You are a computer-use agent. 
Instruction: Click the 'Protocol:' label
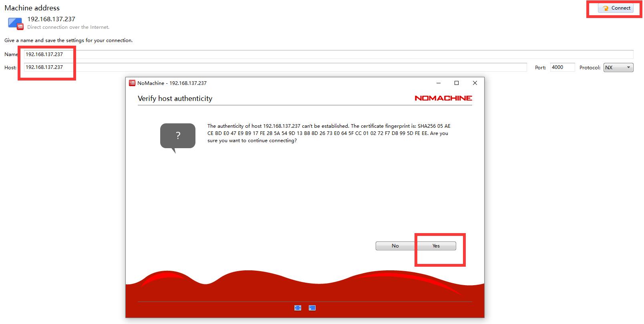pos(590,68)
